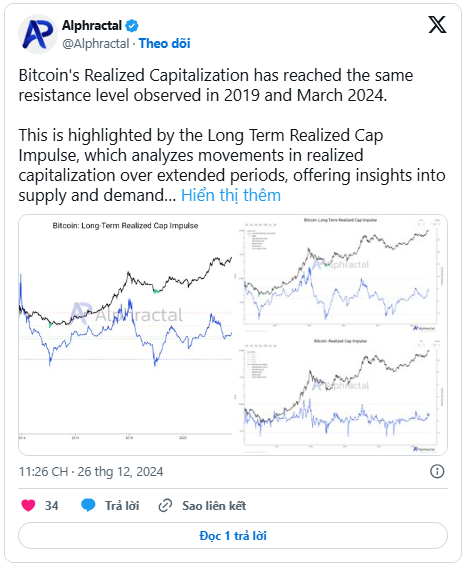Screen dimensions: 468x567
Task: Open the X logo icon
Action: (x=437, y=25)
